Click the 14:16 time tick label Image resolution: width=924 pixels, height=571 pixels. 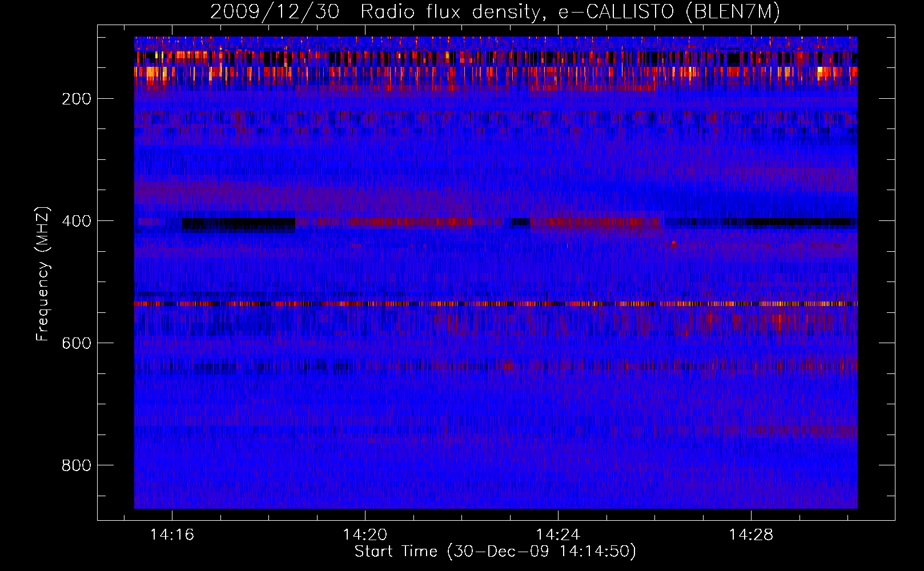point(172,534)
